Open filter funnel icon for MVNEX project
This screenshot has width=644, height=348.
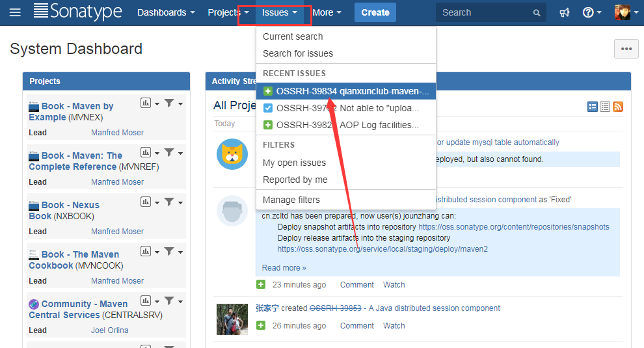168,103
